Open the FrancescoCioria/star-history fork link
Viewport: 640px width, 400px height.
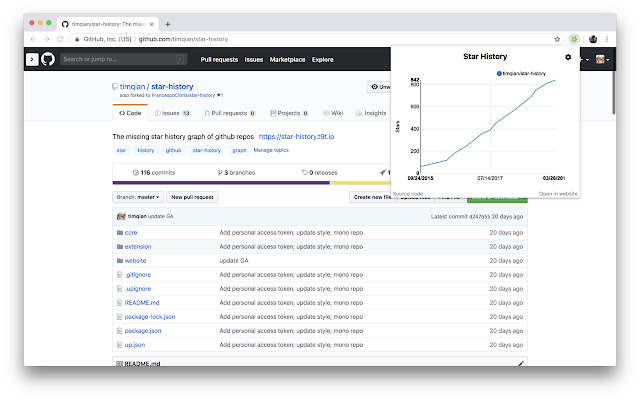[183, 95]
